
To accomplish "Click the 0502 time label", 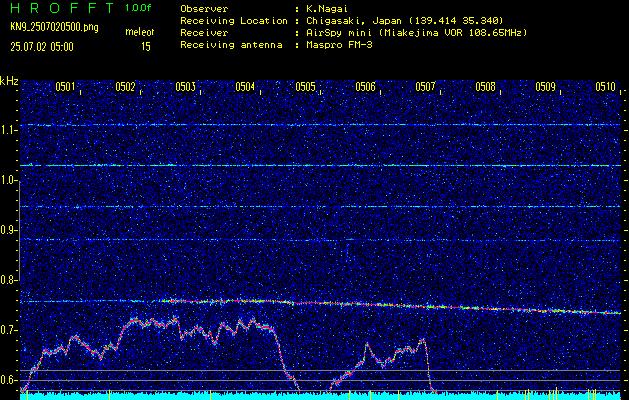I will point(125,87).
